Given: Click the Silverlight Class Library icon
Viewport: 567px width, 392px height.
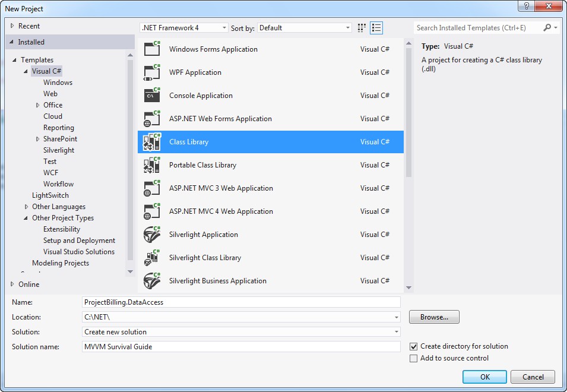Looking at the screenshot, I should click(x=152, y=257).
